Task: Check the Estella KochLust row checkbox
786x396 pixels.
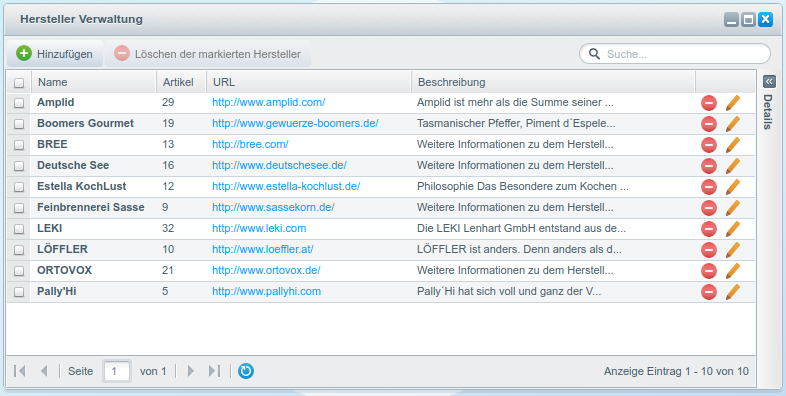Action: coord(19,187)
